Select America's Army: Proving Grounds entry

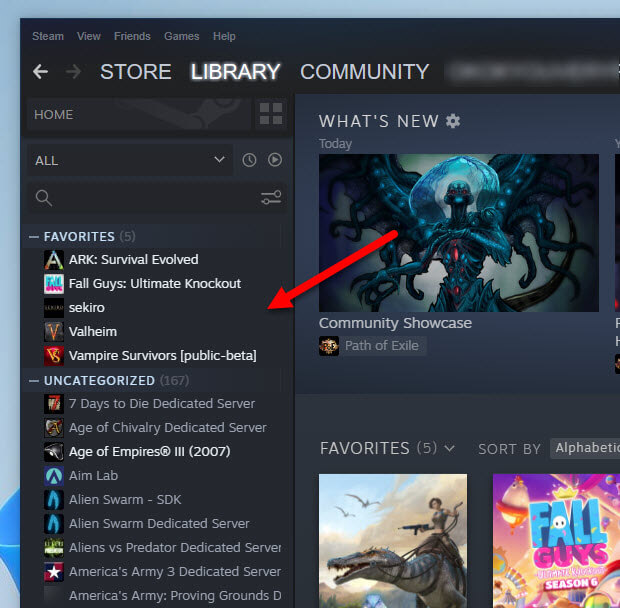(175, 596)
